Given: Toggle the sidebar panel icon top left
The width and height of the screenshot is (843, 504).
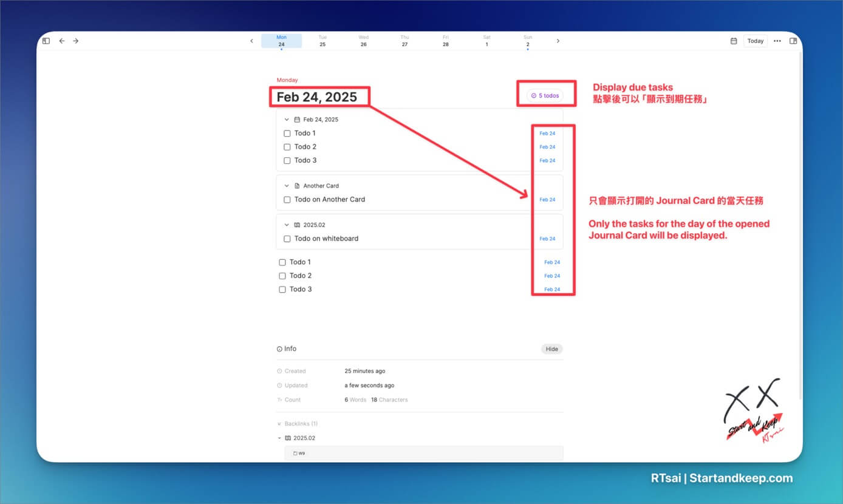Looking at the screenshot, I should click(x=46, y=40).
